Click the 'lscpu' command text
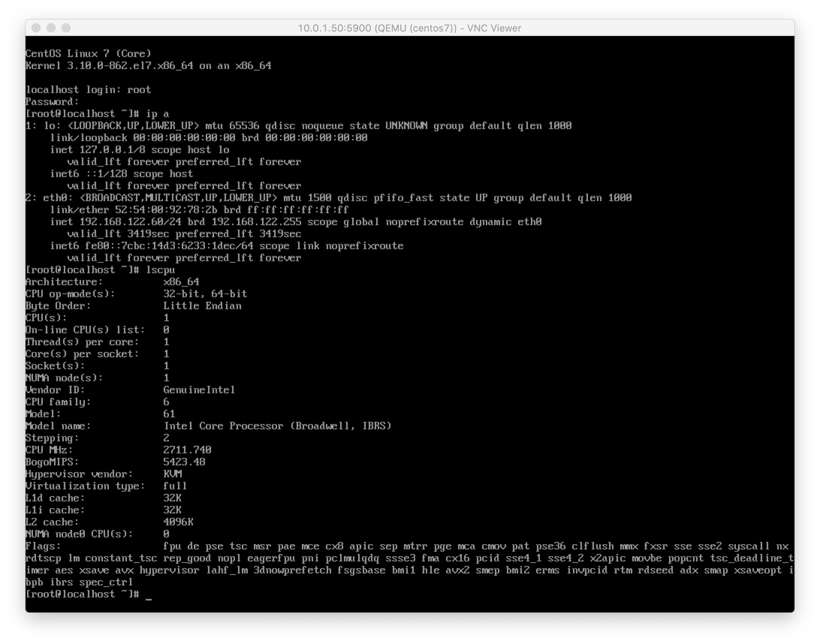 click(x=161, y=270)
